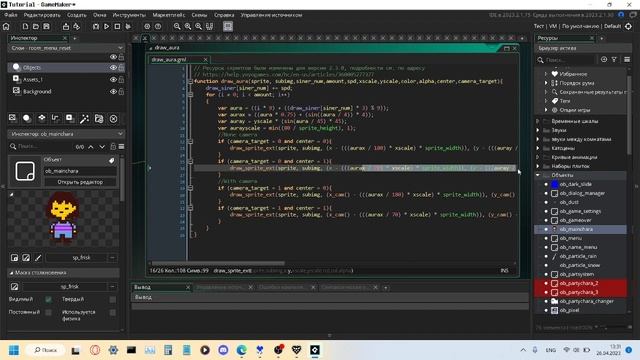Stop the running game with square icon
Image resolution: width=640 pixels, height=360 pixels.
117,27
